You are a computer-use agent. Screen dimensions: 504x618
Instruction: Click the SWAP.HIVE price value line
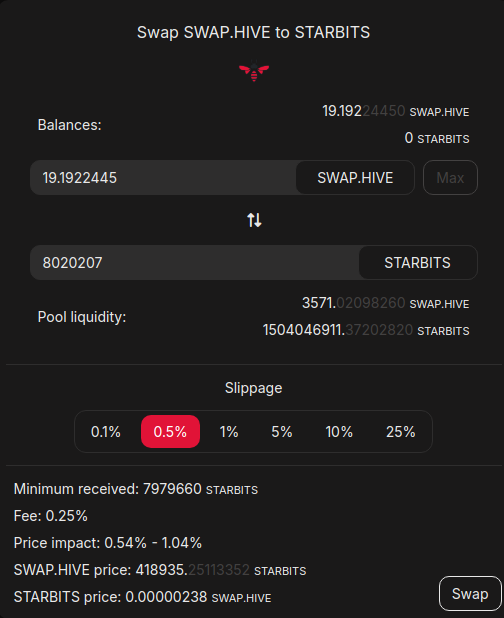point(160,570)
